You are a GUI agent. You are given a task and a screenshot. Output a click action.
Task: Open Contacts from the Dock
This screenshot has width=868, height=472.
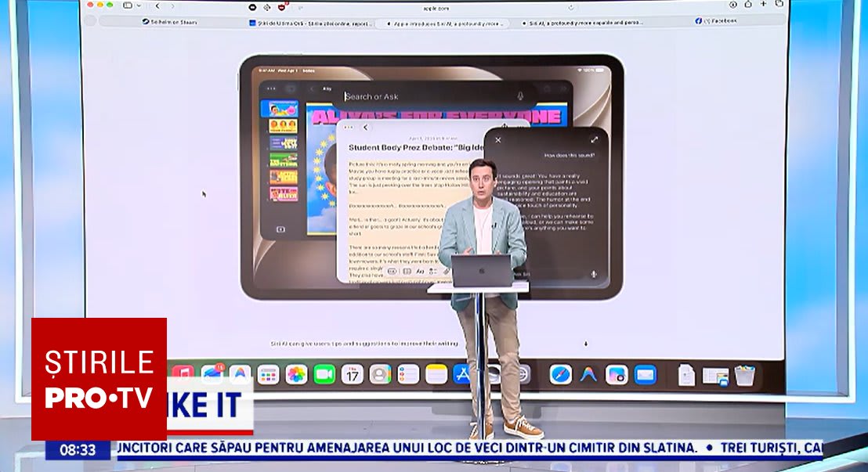pyautogui.click(x=380, y=375)
